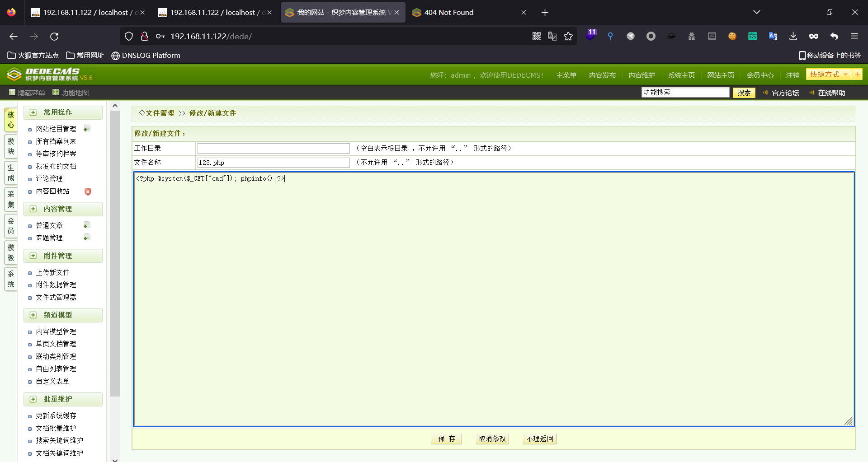
Task: Open a new browser tab
Action: pos(545,13)
